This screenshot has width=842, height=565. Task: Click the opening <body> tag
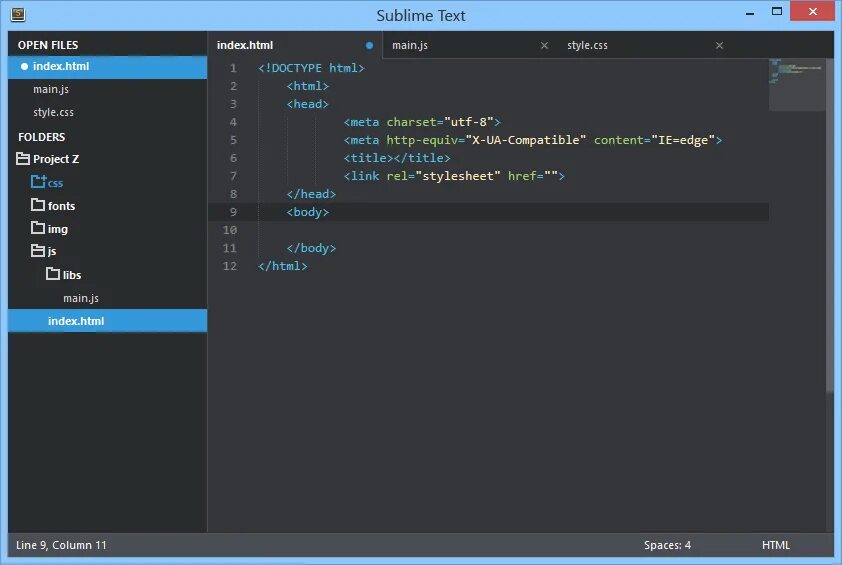308,212
